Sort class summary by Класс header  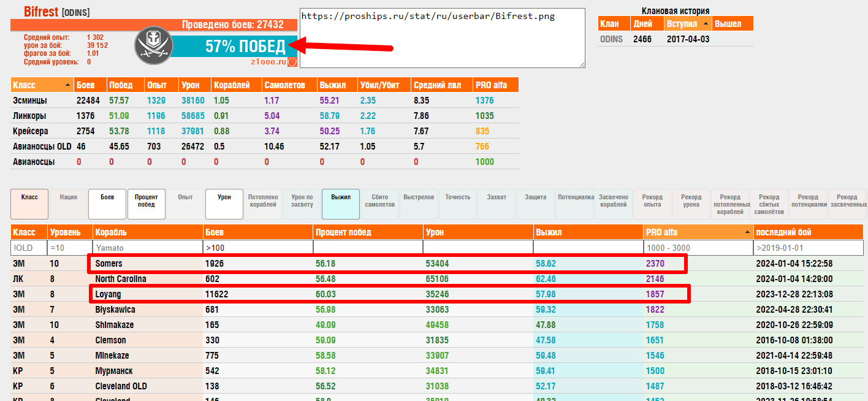(x=42, y=85)
